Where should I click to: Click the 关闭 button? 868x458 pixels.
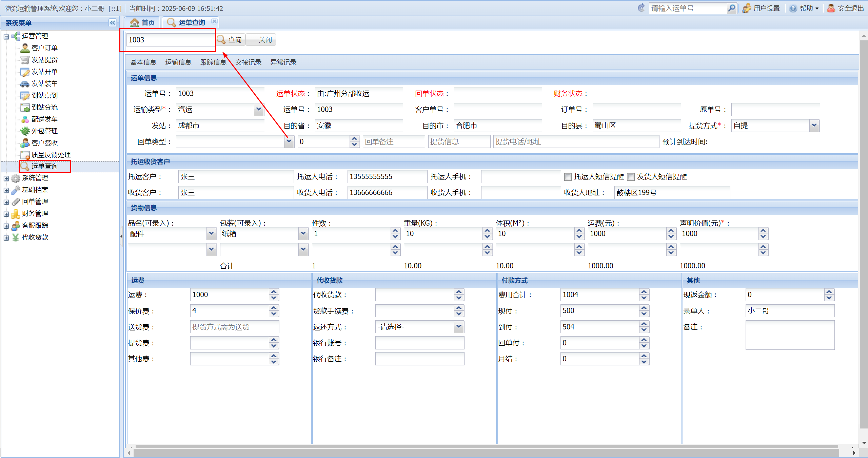click(x=261, y=40)
